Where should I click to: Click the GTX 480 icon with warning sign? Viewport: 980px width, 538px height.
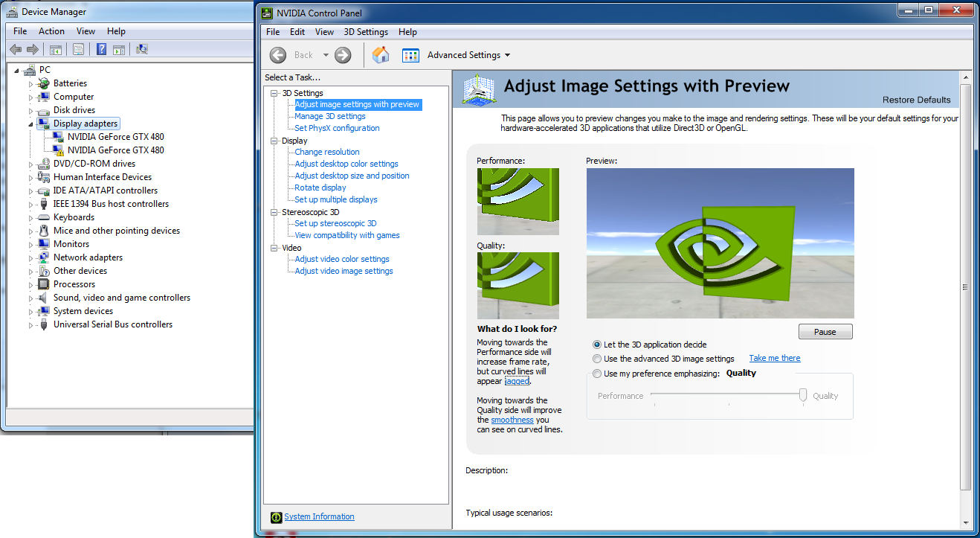[x=58, y=150]
